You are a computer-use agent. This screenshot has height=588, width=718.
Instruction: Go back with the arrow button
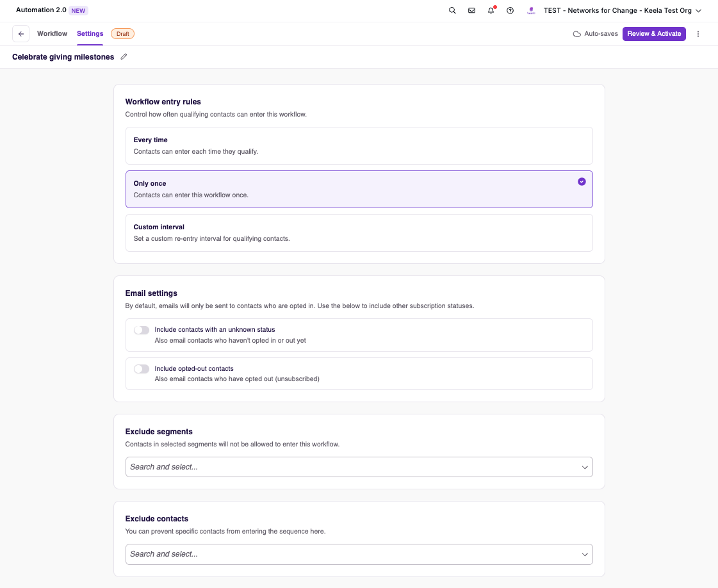(x=21, y=34)
